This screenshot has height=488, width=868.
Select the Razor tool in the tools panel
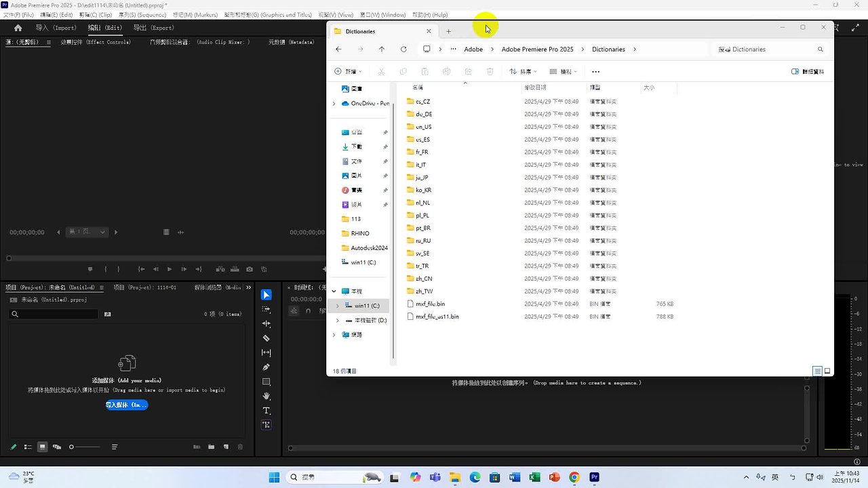pos(267,338)
